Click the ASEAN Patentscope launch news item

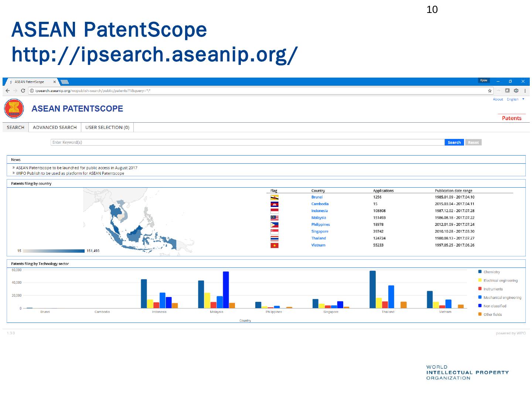76,168
